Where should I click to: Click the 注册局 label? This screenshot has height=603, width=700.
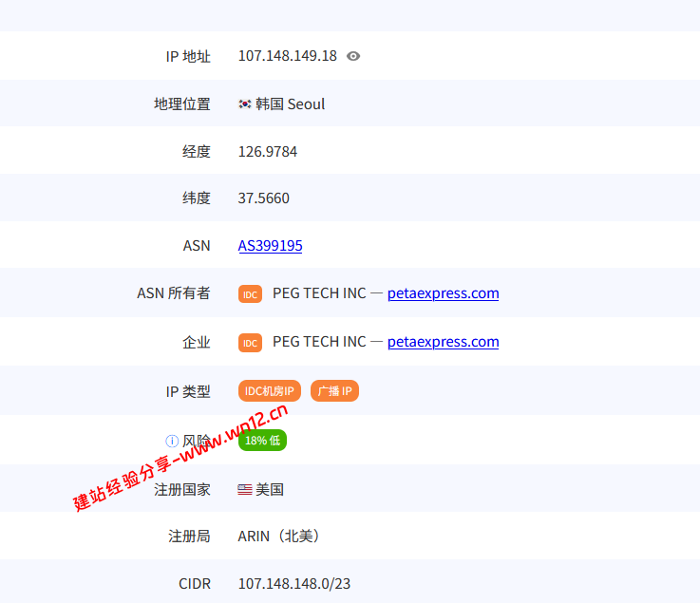pyautogui.click(x=189, y=536)
